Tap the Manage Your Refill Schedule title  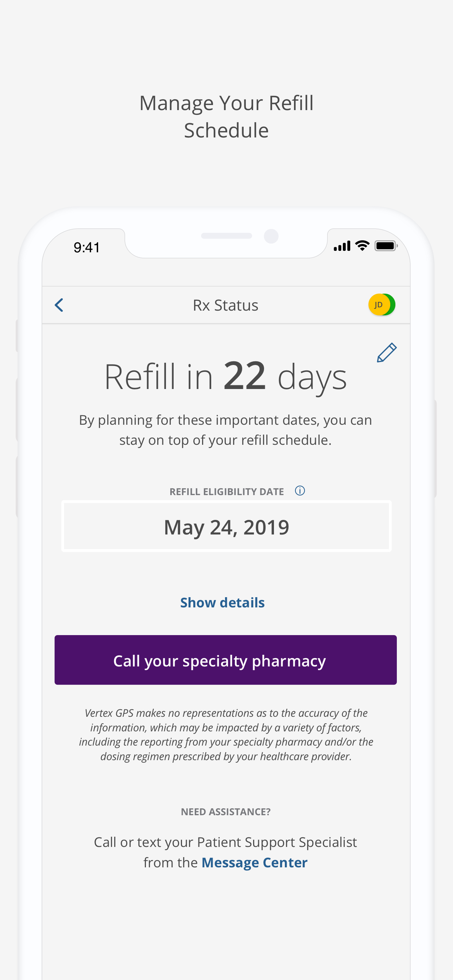[x=226, y=116]
